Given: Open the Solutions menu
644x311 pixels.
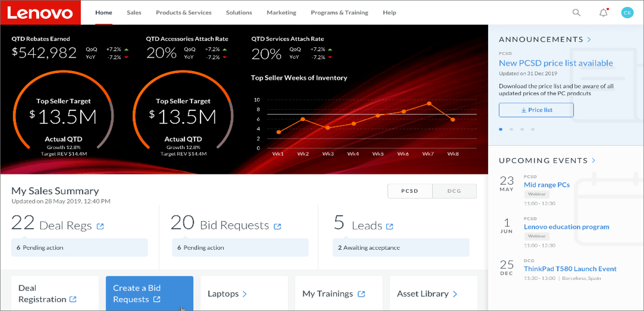Looking at the screenshot, I should coord(239,13).
